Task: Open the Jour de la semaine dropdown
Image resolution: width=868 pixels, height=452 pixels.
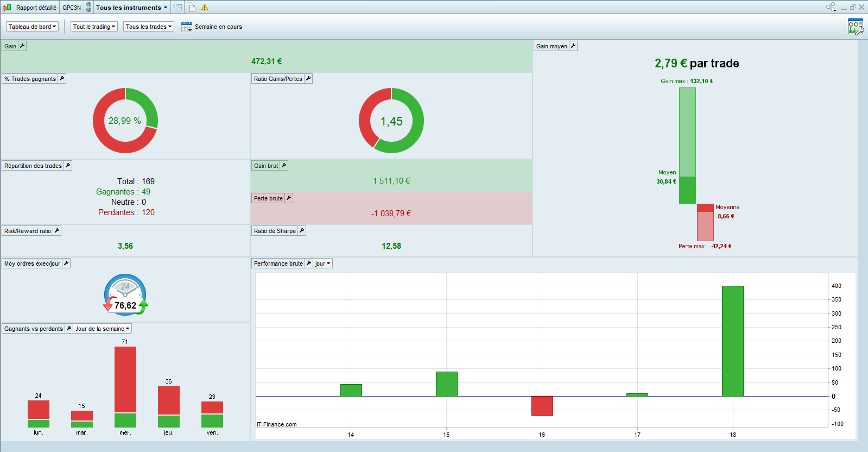Action: click(x=102, y=329)
